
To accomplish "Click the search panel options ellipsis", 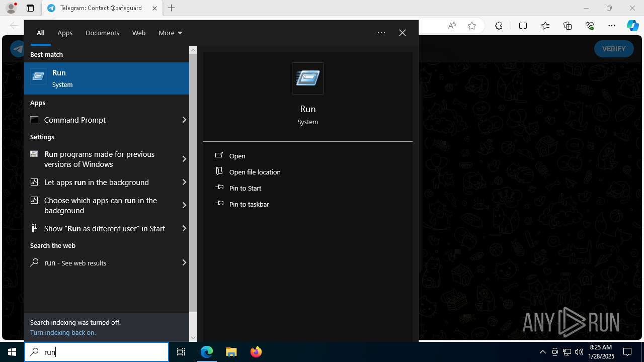I will click(x=381, y=33).
